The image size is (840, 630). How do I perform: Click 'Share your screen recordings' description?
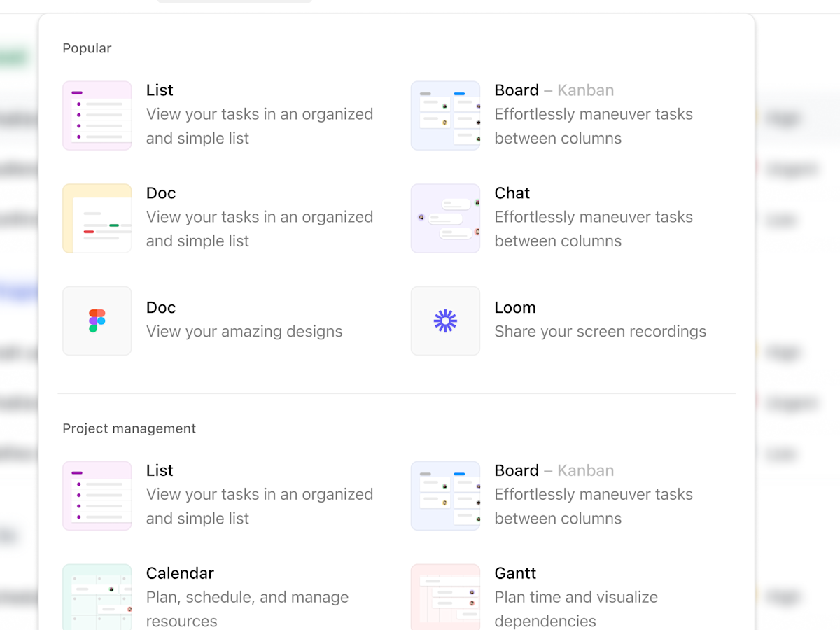tap(601, 331)
